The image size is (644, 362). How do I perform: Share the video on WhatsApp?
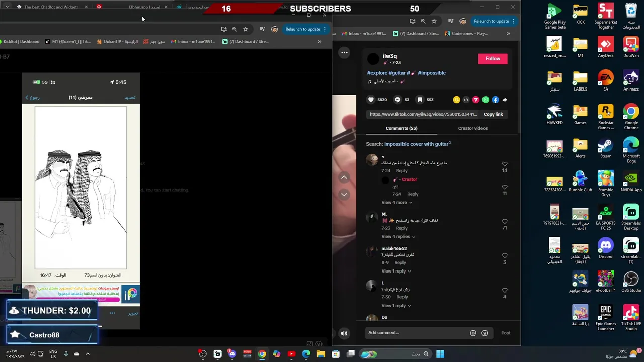click(x=486, y=100)
